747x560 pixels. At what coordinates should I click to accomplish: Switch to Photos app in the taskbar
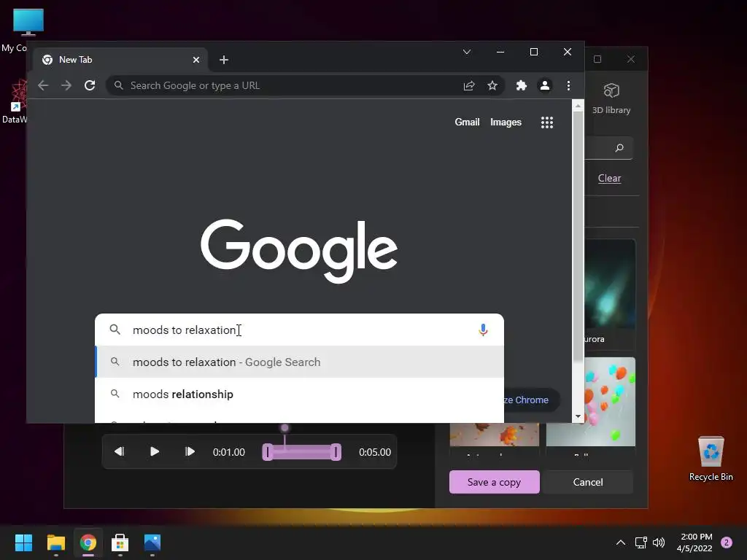[152, 542]
